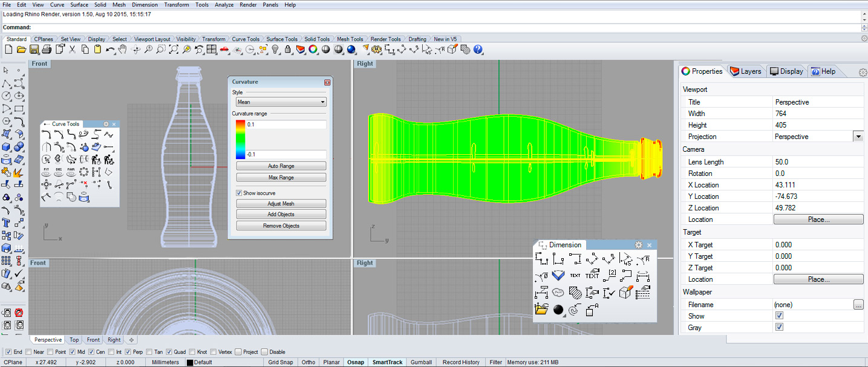This screenshot has width=868, height=367.
Task: Toggle the Show isocurve checkbox
Action: click(239, 193)
